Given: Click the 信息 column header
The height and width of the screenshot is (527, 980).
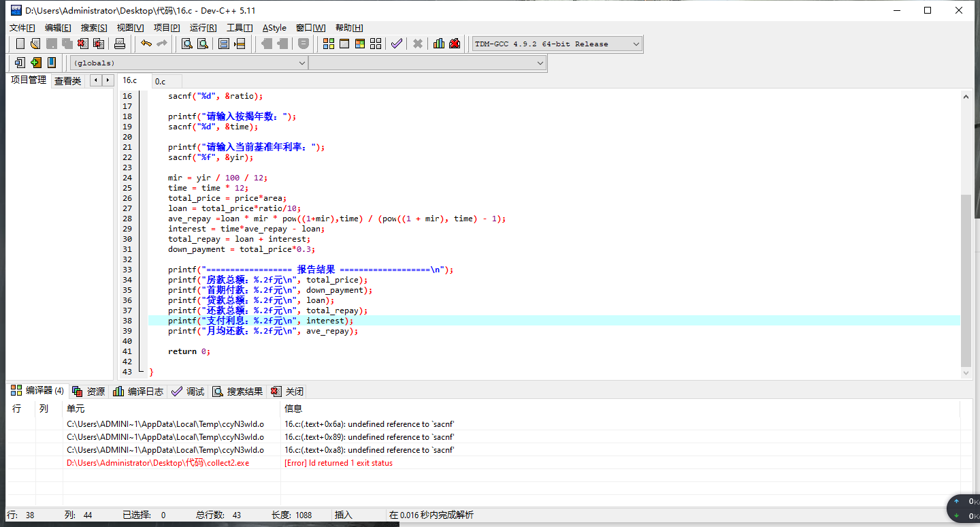Looking at the screenshot, I should (621, 409).
